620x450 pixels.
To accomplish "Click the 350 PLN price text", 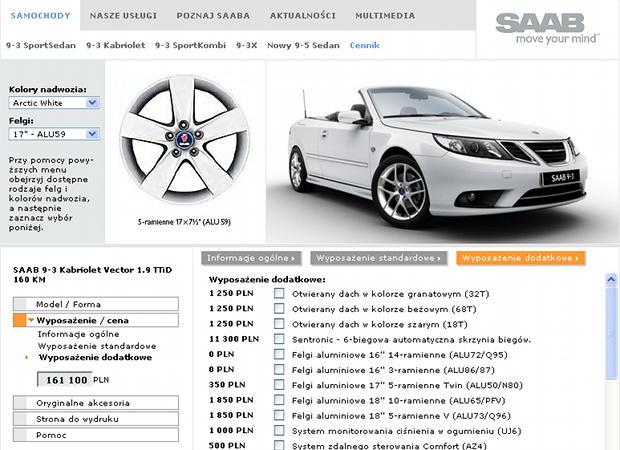I will coord(227,385).
